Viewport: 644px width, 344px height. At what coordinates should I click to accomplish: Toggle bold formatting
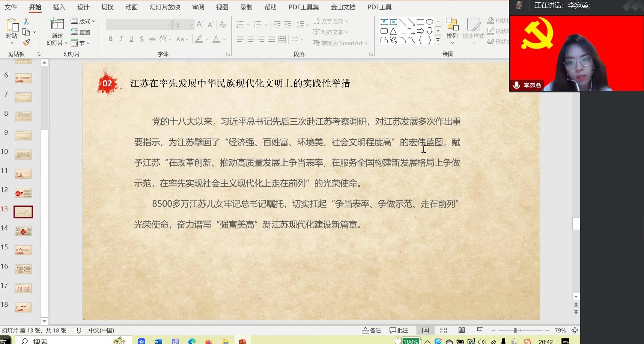(110, 39)
